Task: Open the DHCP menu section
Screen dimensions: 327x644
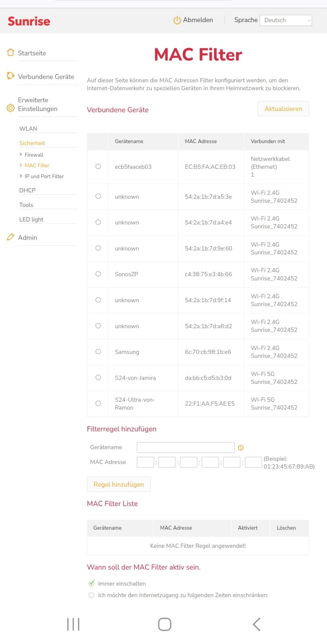Action: (28, 190)
